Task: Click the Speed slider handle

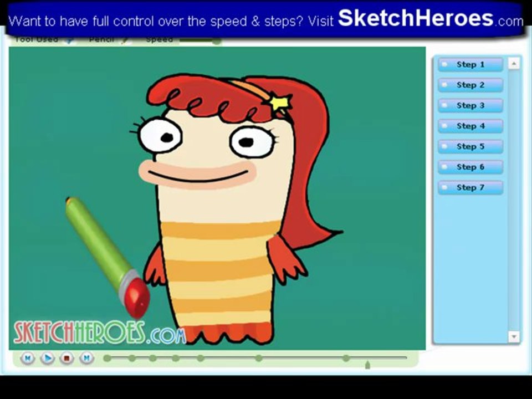Action: tap(217, 41)
